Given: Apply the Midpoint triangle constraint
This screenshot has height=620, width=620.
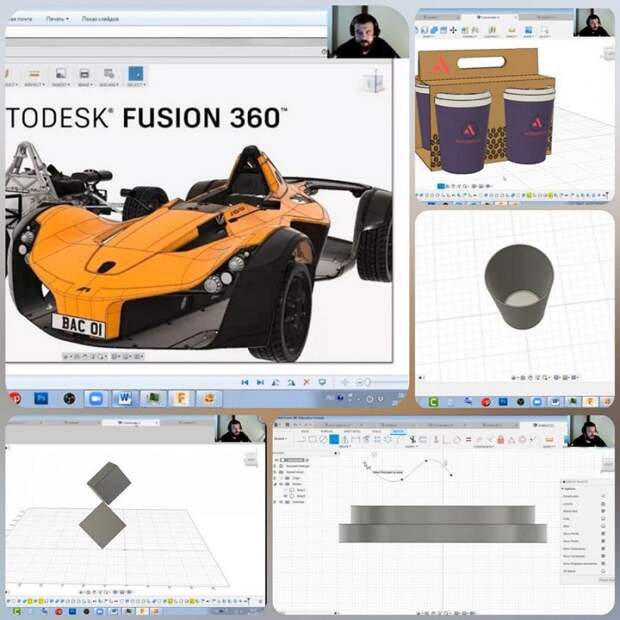Looking at the screenshot, I should pyautogui.click(x=512, y=439).
